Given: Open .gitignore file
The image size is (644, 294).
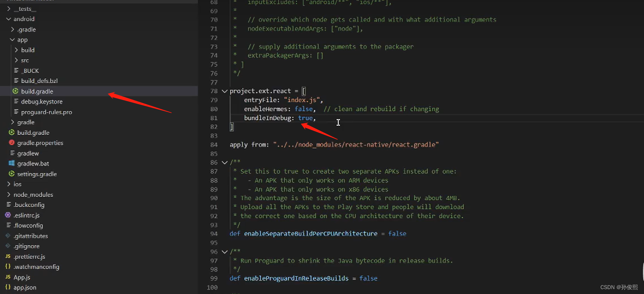Looking at the screenshot, I should tap(27, 246).
